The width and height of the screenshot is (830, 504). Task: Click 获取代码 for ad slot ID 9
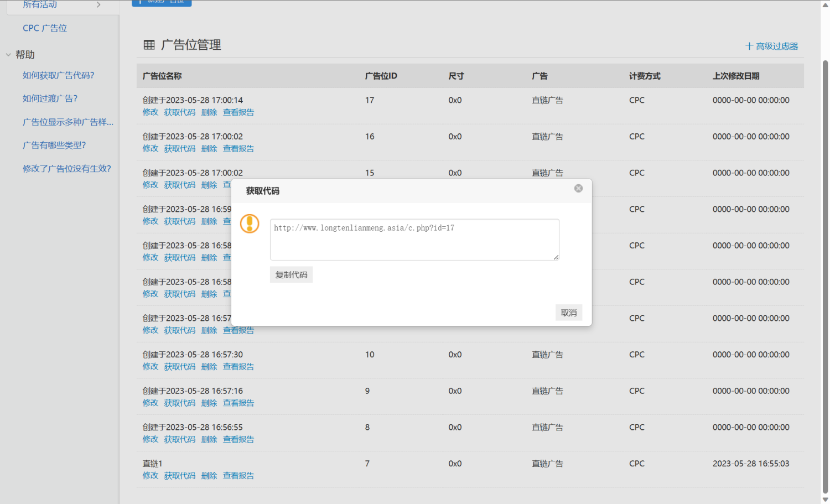click(180, 403)
